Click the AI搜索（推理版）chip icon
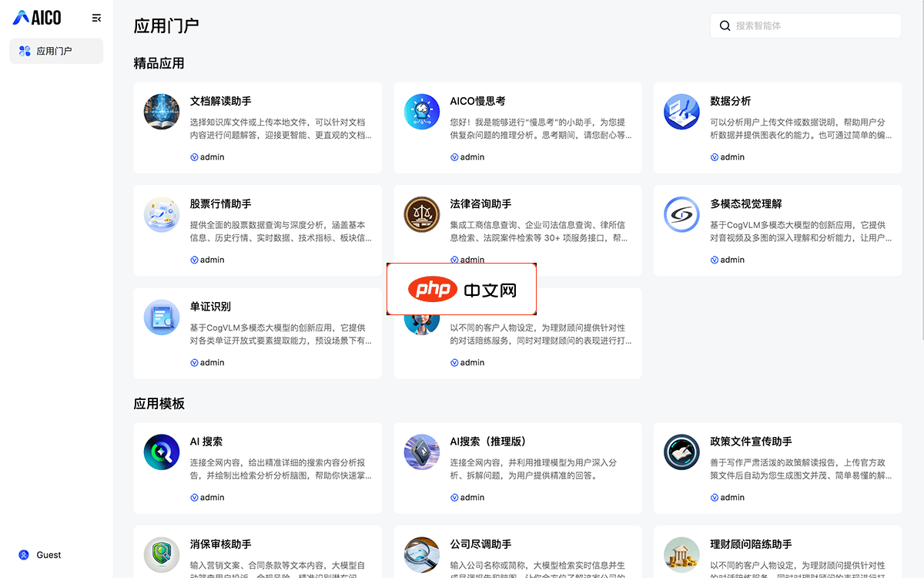924x578 pixels. pos(422,452)
